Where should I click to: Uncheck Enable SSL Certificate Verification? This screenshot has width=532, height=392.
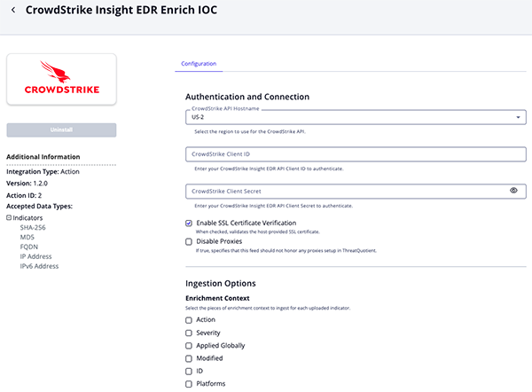(189, 223)
